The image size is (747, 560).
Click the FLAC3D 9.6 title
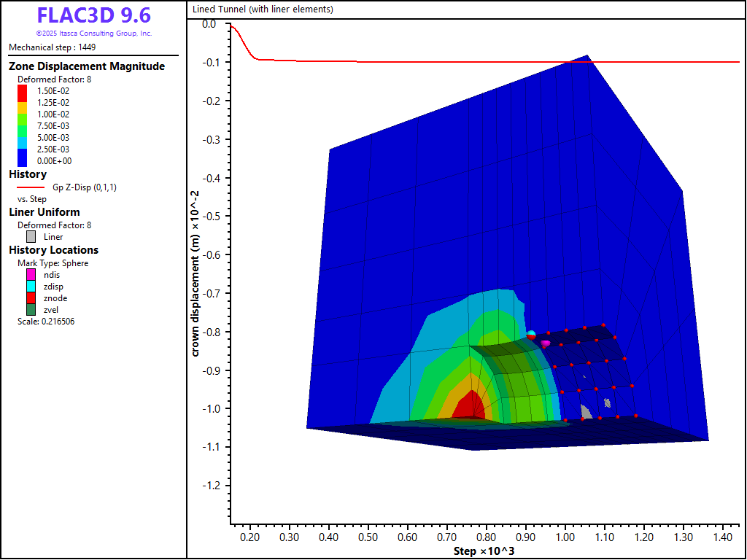tap(93, 16)
